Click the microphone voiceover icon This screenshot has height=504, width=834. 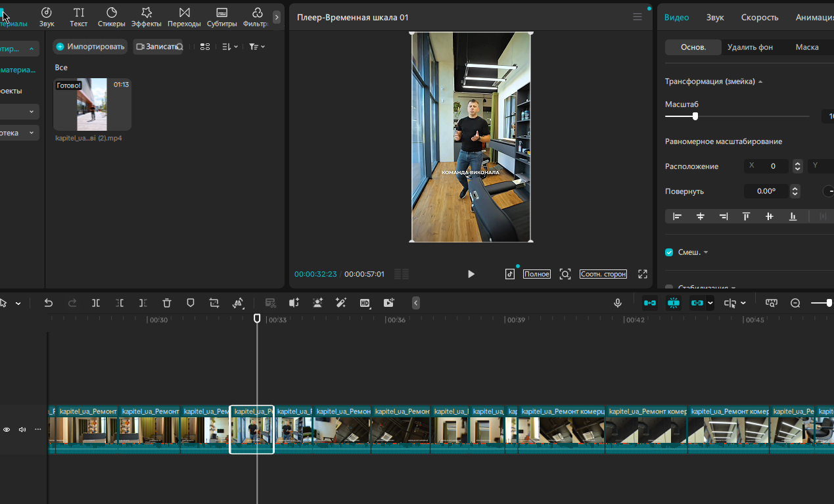[618, 303]
